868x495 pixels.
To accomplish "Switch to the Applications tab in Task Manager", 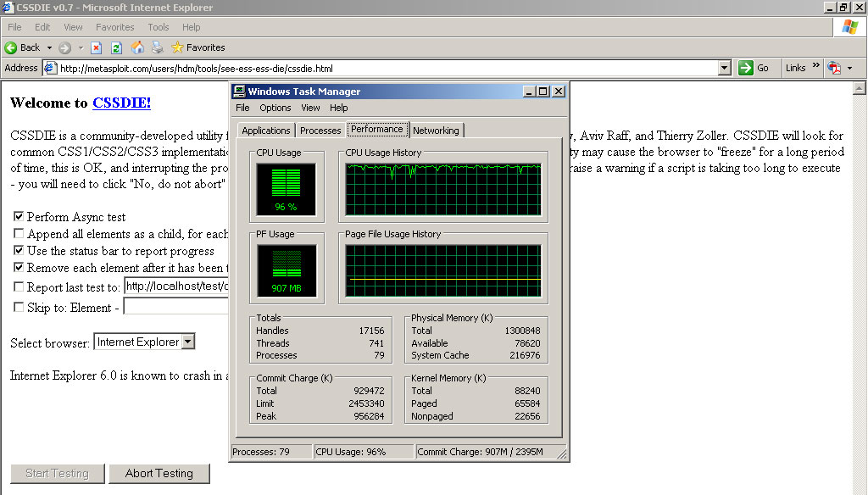I will (265, 131).
